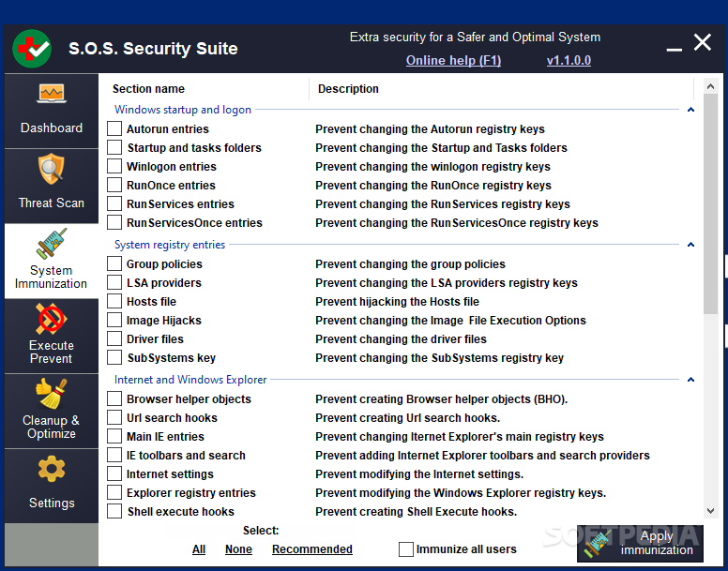
Task: Click 'Prevent modifying the Internet settings.' text
Action: (419, 474)
